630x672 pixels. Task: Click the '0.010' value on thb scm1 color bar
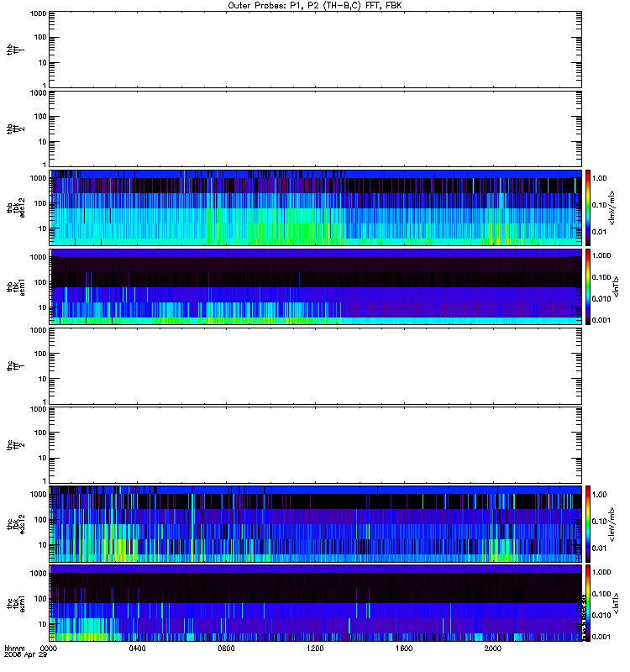[601, 299]
